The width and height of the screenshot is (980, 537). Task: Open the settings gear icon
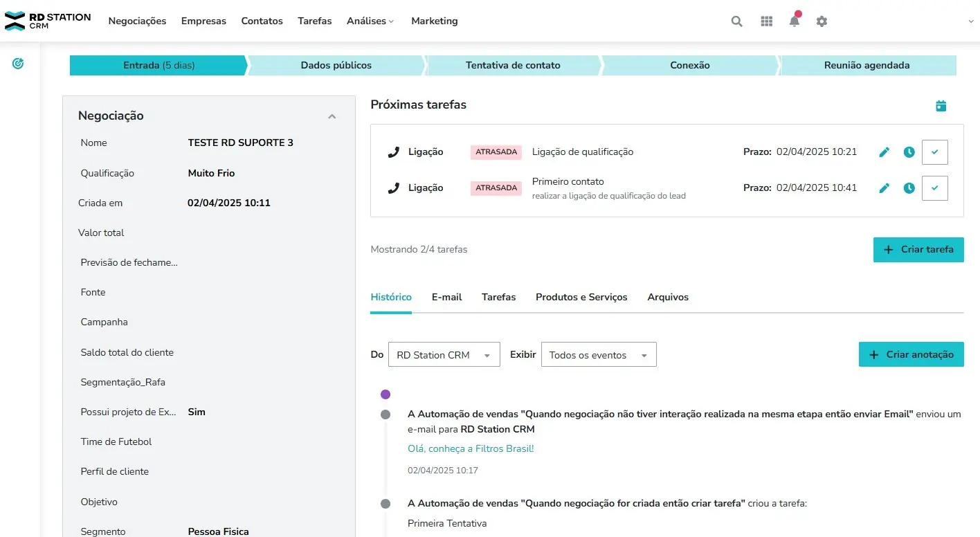(x=822, y=21)
